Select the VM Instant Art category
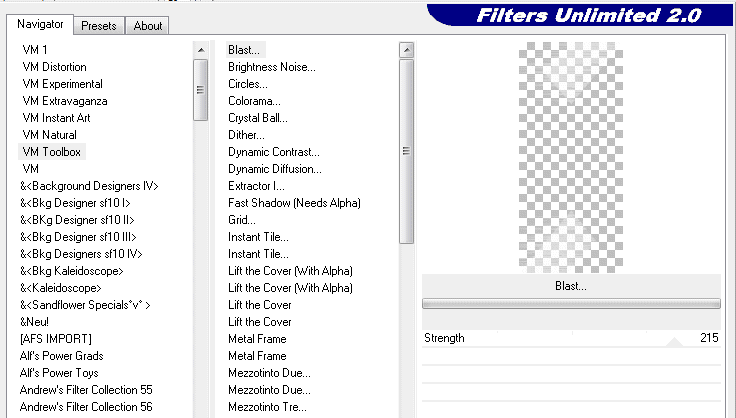Screen dimensions: 736x418 pos(56,118)
